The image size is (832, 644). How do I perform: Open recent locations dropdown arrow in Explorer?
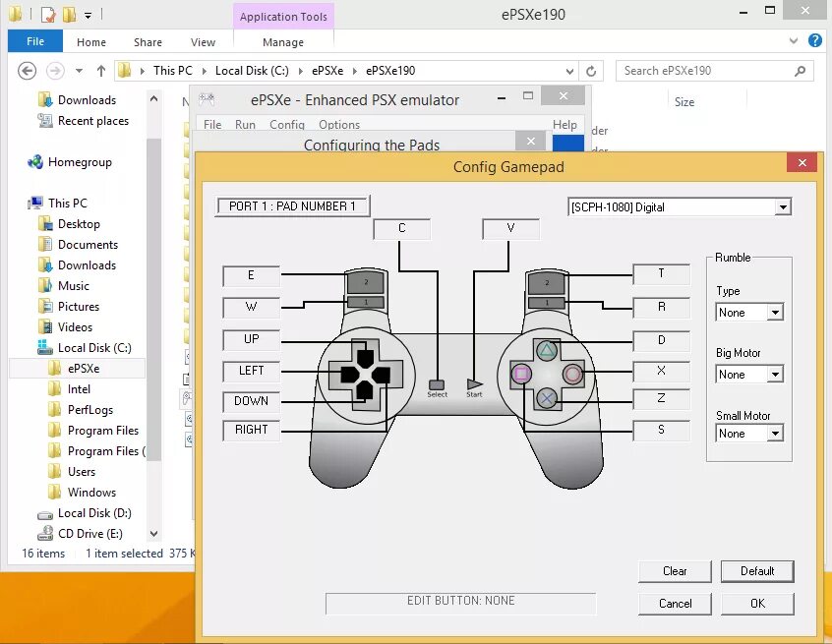pyautogui.click(x=79, y=71)
